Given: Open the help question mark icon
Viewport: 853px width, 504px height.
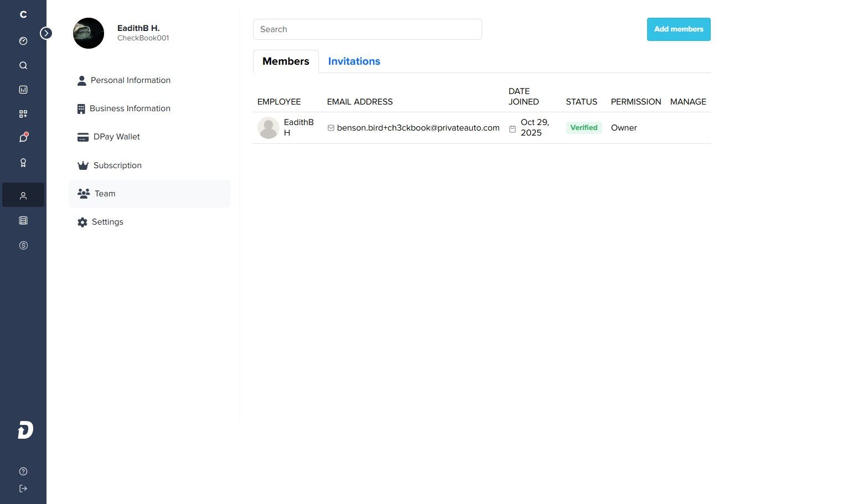Looking at the screenshot, I should click(x=23, y=471).
